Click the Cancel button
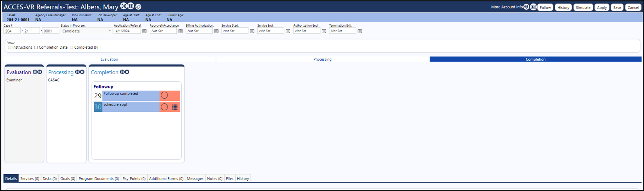644x191 pixels. 633,7
